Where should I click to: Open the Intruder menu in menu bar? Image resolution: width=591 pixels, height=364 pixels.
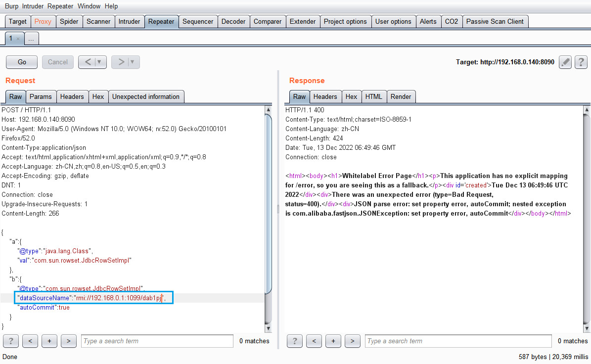[x=33, y=6]
